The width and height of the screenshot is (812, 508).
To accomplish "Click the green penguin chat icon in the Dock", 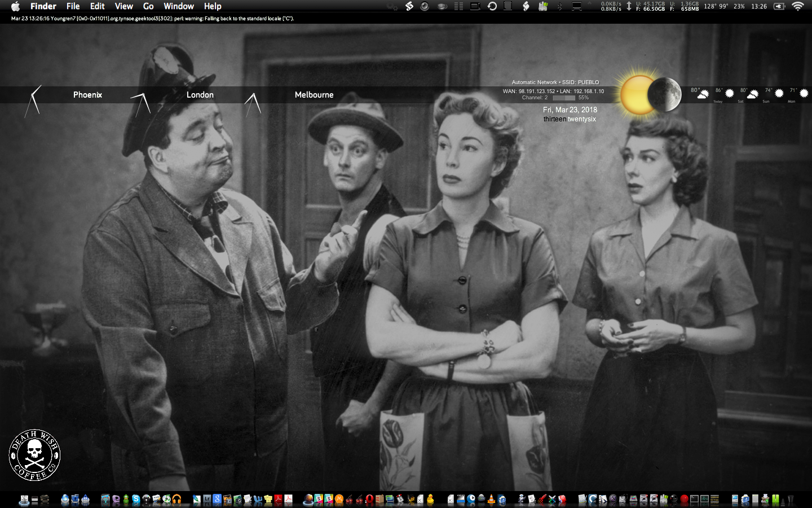I will [126, 500].
